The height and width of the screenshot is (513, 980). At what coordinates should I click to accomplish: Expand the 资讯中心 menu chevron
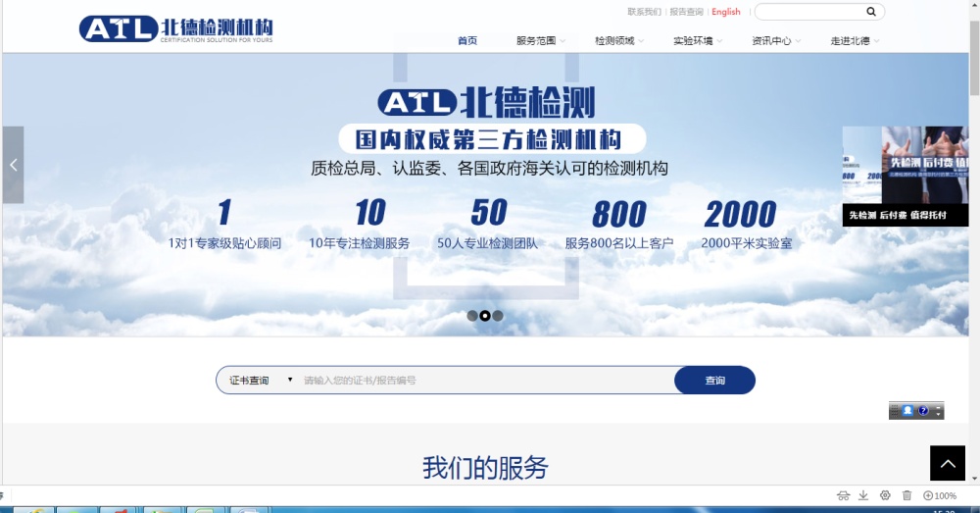798,41
